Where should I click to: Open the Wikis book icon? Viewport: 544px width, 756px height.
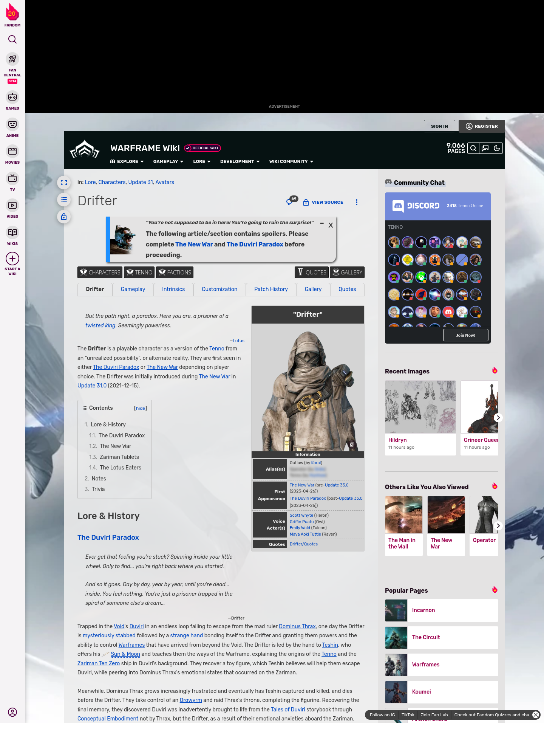12,232
